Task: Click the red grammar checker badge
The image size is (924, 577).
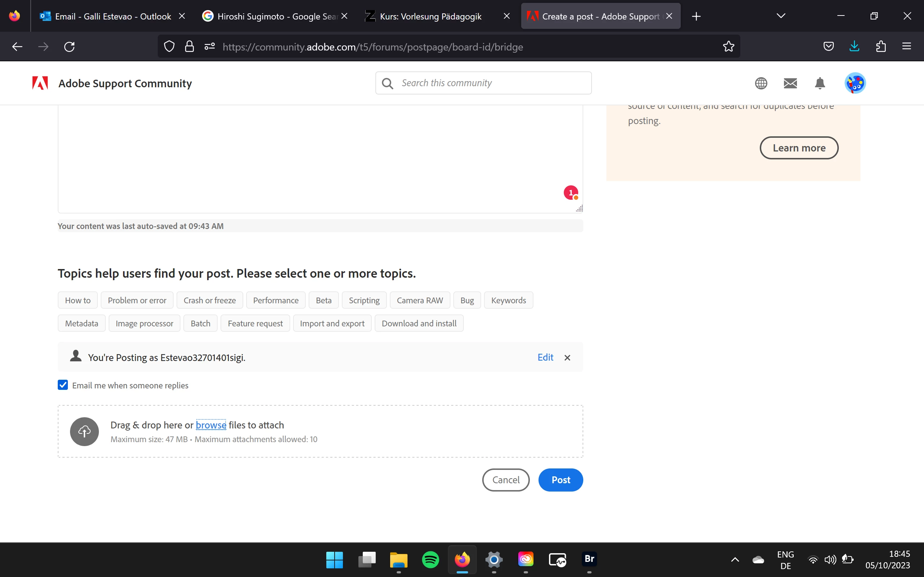Action: point(571,193)
